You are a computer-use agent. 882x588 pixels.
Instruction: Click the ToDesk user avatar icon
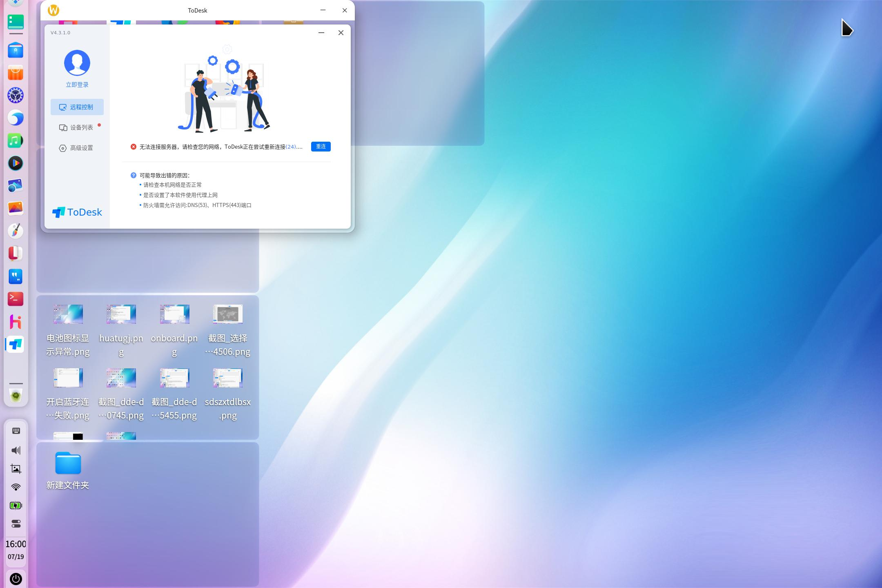77,62
